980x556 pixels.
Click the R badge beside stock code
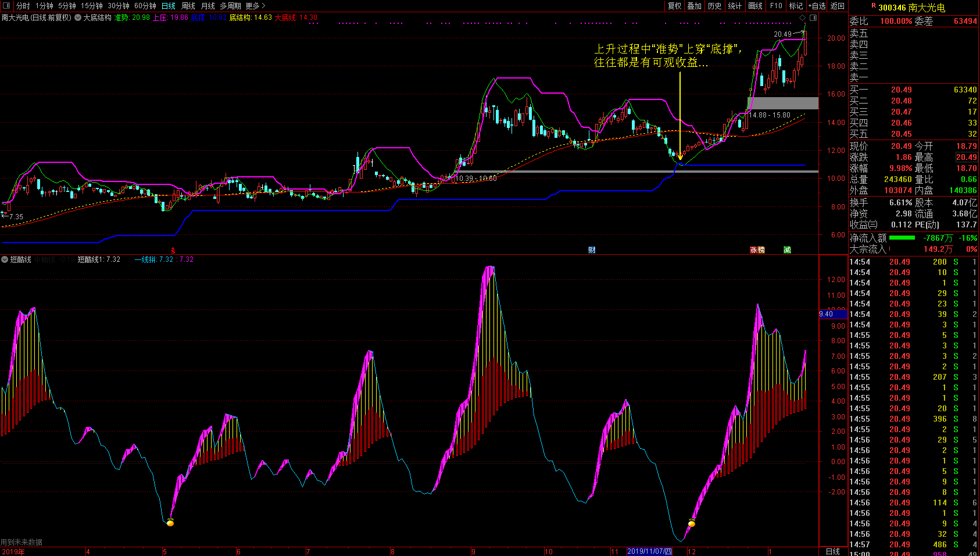click(873, 6)
